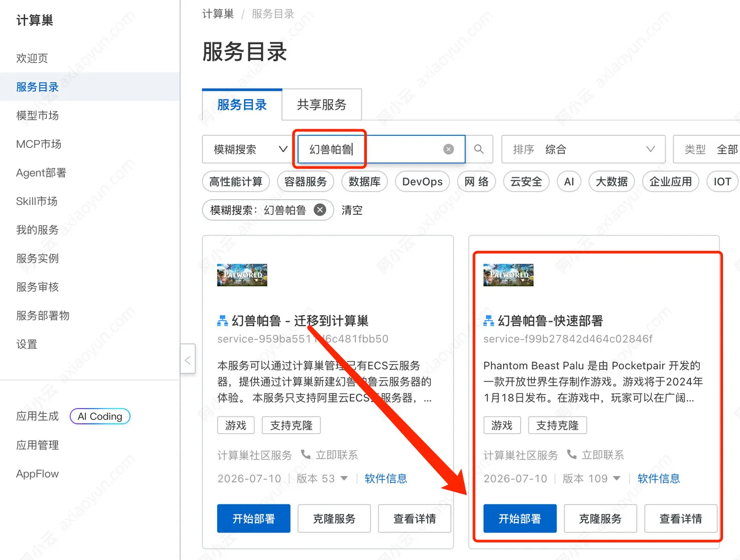Remove the 模糊搜索: 幻兽帕鲁 filter tag
This screenshot has height=560, width=740.
(x=320, y=210)
